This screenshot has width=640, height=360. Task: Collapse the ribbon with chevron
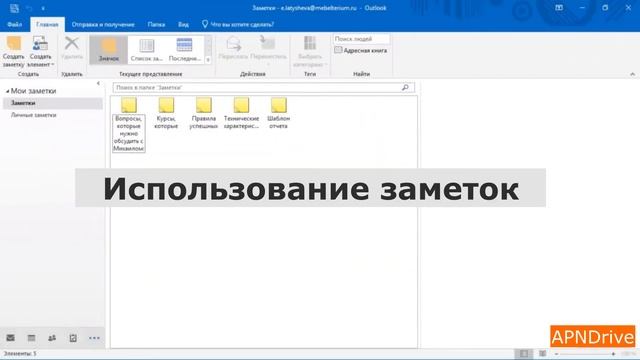pyautogui.click(x=632, y=74)
